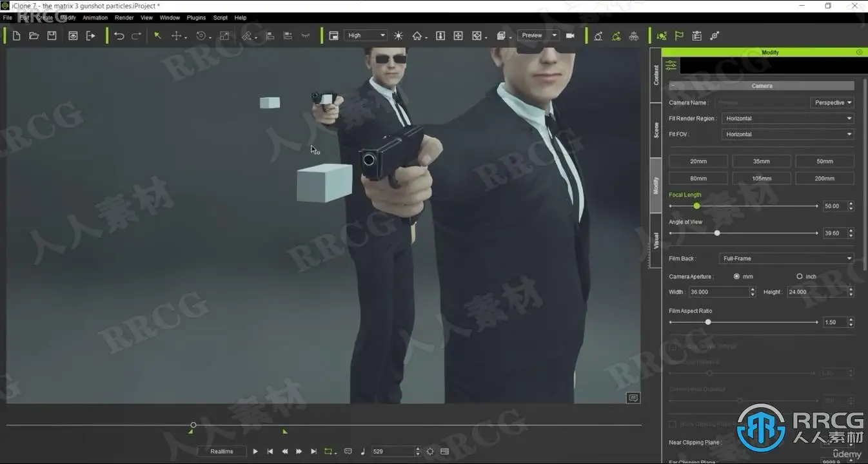The width and height of the screenshot is (868, 464).
Task: Click the video camera icon beside Preview
Action: pos(570,36)
